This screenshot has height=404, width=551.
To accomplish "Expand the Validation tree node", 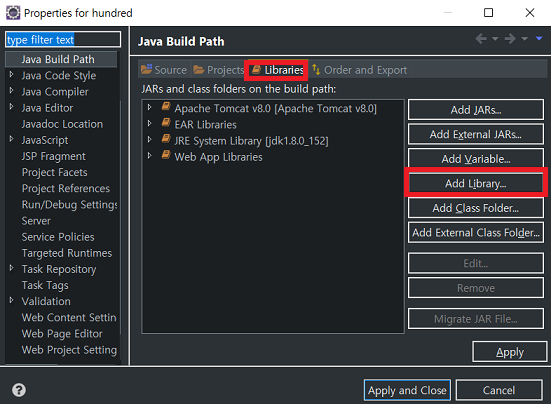I will pyautogui.click(x=11, y=300).
